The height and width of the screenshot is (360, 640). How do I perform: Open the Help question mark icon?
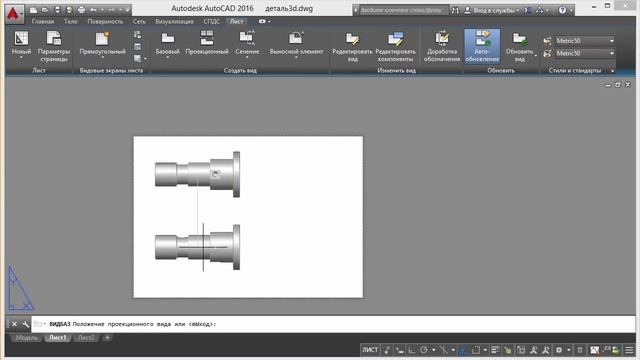[562, 10]
